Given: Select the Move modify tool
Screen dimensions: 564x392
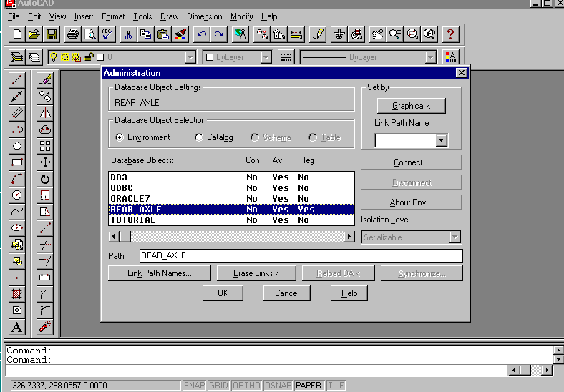Looking at the screenshot, I should click(x=45, y=162).
